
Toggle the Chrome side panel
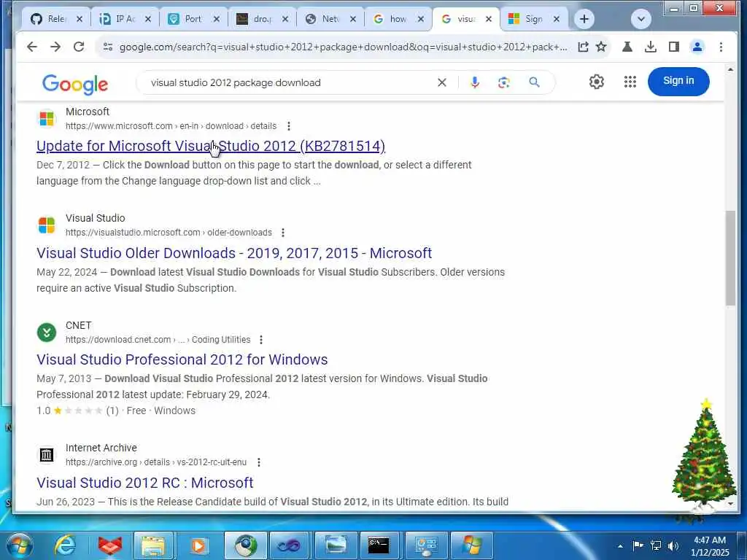[x=673, y=47]
